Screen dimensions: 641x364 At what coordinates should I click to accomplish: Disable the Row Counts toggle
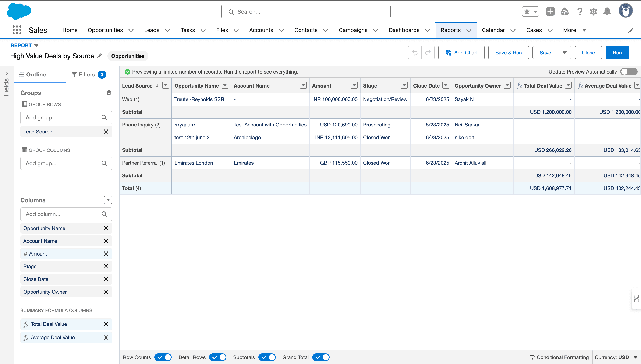tap(163, 357)
